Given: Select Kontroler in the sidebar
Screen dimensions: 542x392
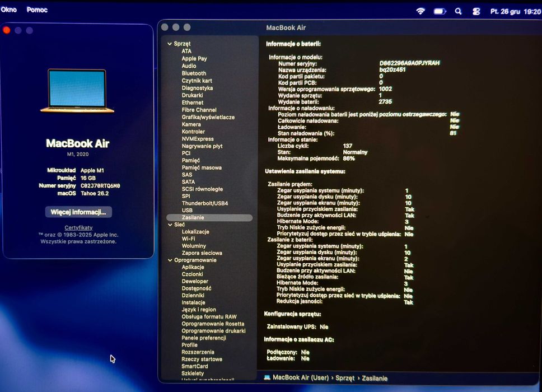Looking at the screenshot, I should (193, 132).
